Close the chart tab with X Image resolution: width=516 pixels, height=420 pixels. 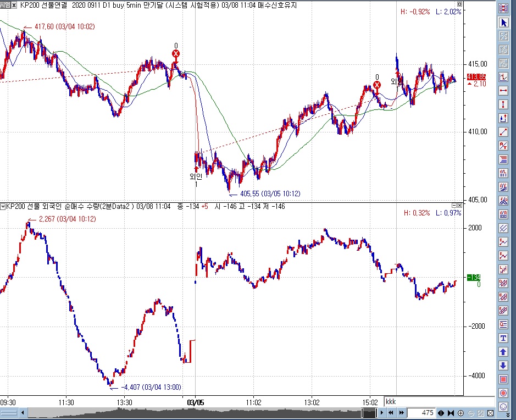tap(14, 5)
